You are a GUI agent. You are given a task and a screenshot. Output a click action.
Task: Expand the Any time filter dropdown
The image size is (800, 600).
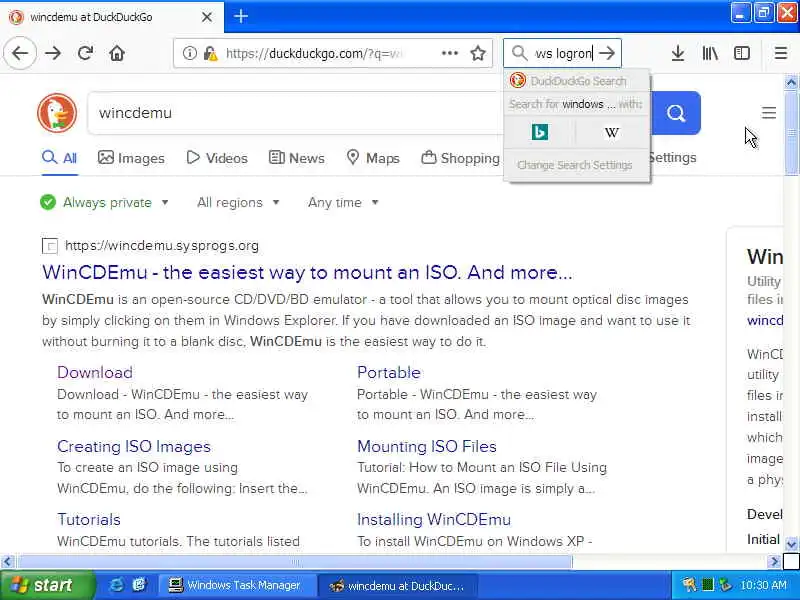(x=343, y=203)
